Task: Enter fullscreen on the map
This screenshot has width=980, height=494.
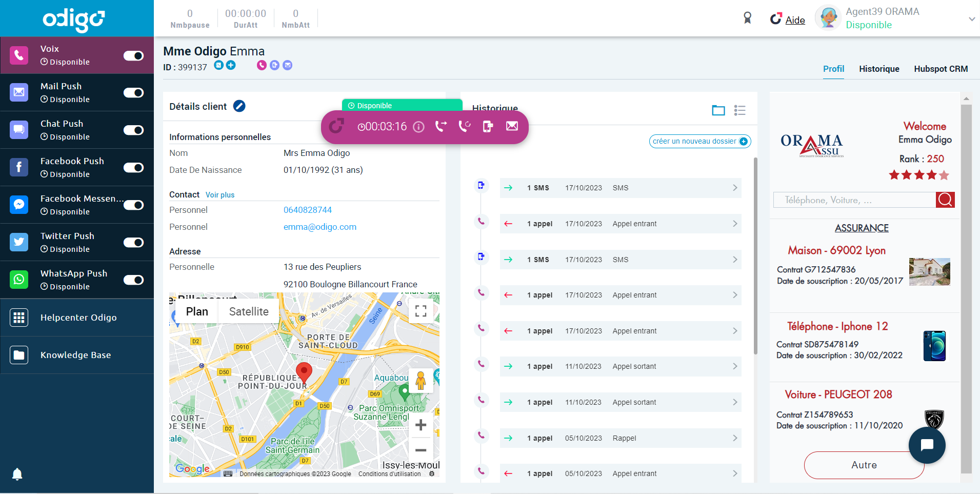Action: click(x=421, y=311)
